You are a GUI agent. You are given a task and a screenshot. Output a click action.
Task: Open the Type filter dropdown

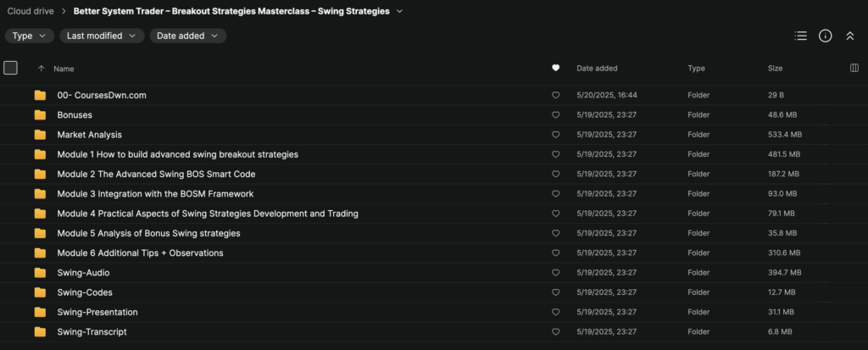30,36
